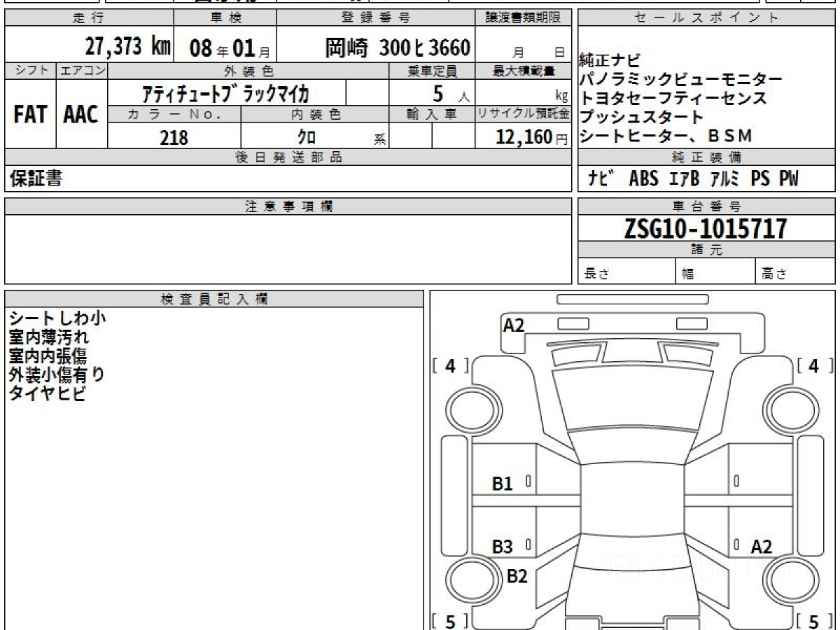Select sales point パノラミックビューモニター
Image resolution: width=840 pixels, height=630 pixels.
pos(681,80)
